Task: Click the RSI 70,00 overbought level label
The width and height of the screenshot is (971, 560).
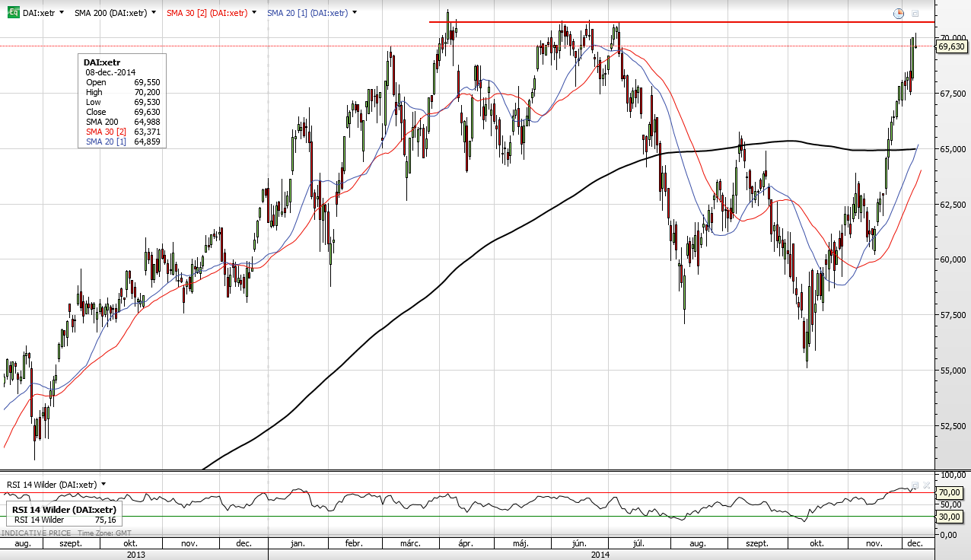Action: pyautogui.click(x=949, y=492)
